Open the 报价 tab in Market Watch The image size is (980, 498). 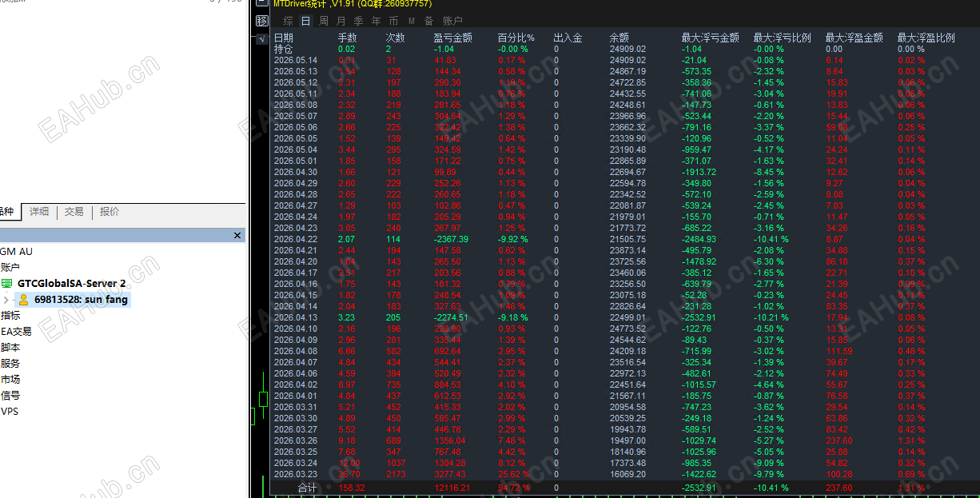click(x=110, y=212)
